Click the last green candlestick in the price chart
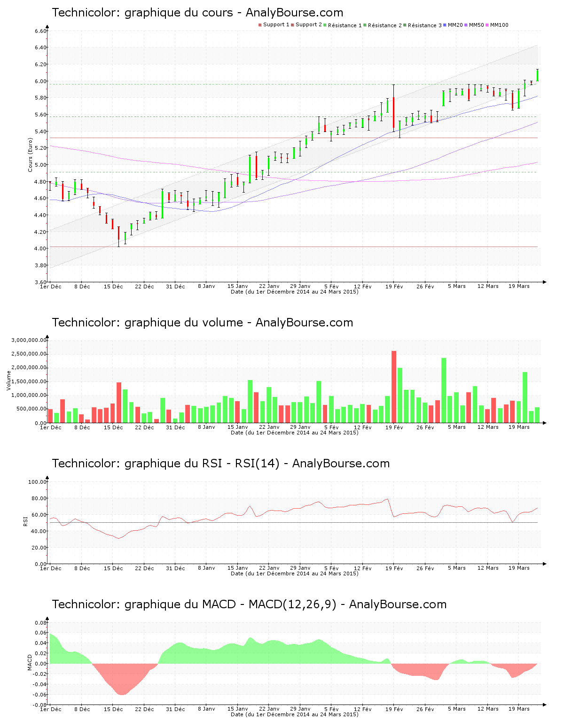Screen dimensions: 564x728 537,75
